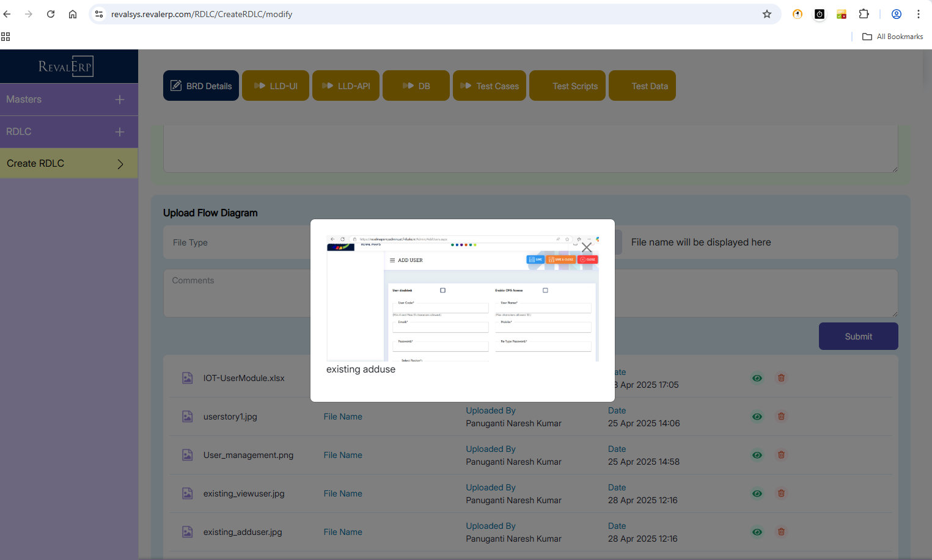Show existing_viewuser.jpg using eye icon
932x560 pixels.
[757, 493]
